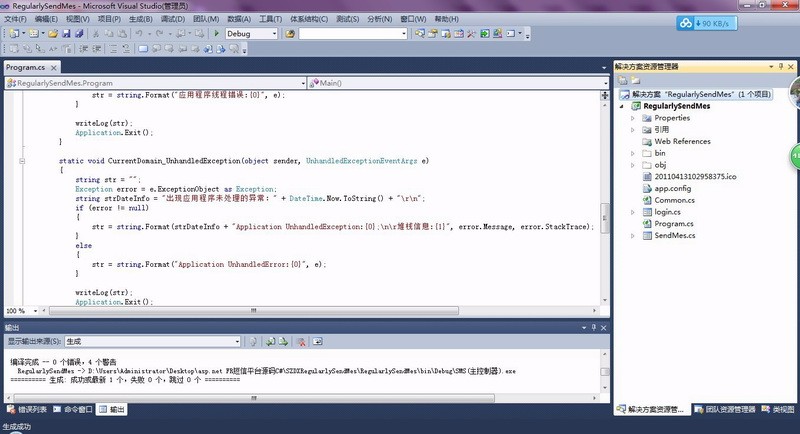800x434 pixels.
Task: Click the Undo arrow in toolbar
Action: pos(139,33)
